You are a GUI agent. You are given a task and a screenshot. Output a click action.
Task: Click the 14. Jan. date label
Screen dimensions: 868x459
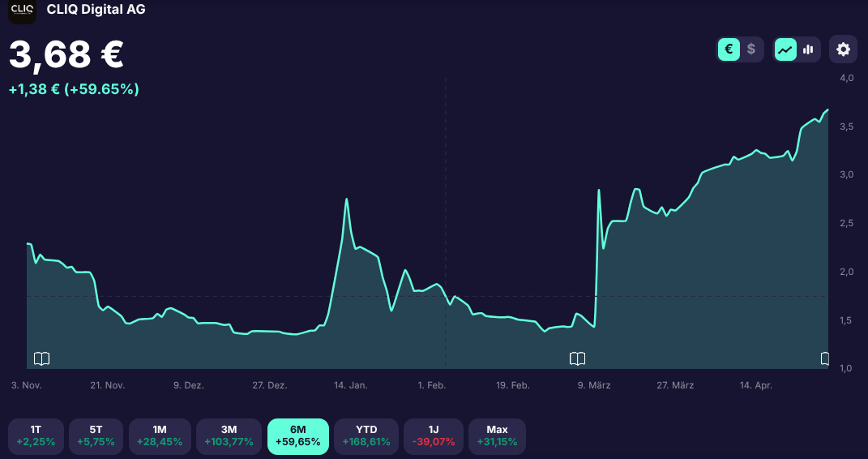pyautogui.click(x=350, y=385)
